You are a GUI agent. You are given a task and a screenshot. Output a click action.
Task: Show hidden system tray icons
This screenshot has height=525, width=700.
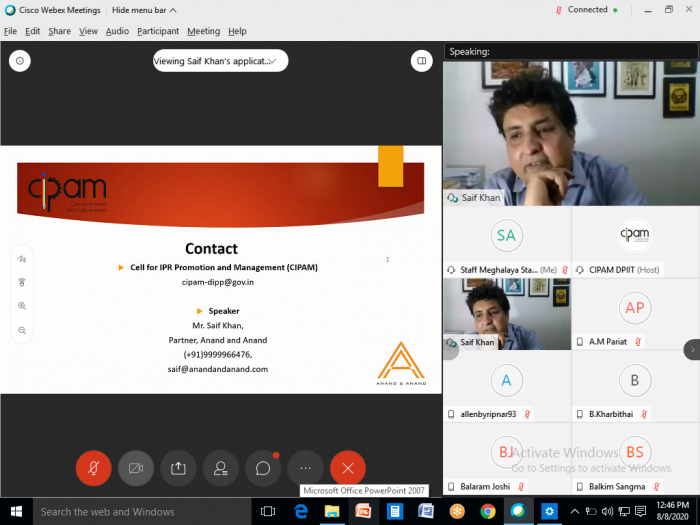pyautogui.click(x=575, y=512)
